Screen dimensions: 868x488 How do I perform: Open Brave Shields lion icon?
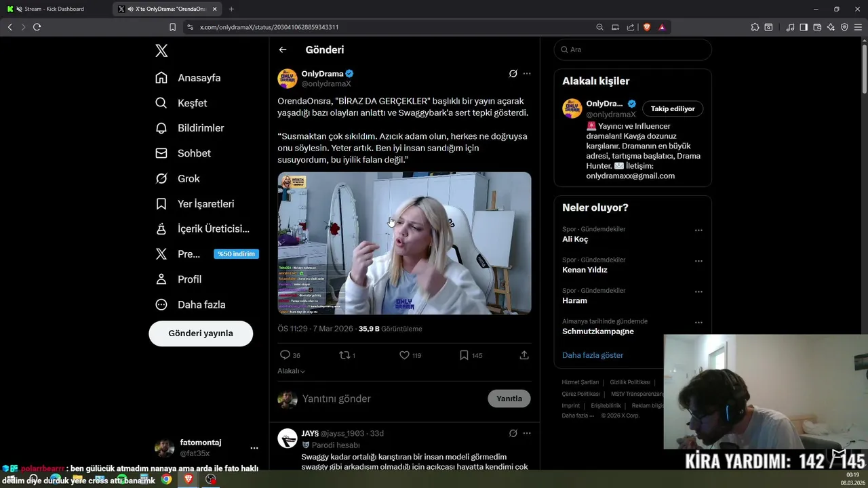647,27
